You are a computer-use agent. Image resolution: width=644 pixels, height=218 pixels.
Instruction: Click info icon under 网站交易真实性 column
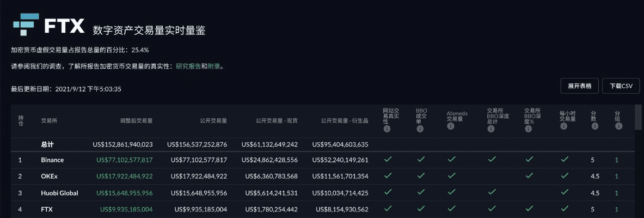(x=387, y=130)
